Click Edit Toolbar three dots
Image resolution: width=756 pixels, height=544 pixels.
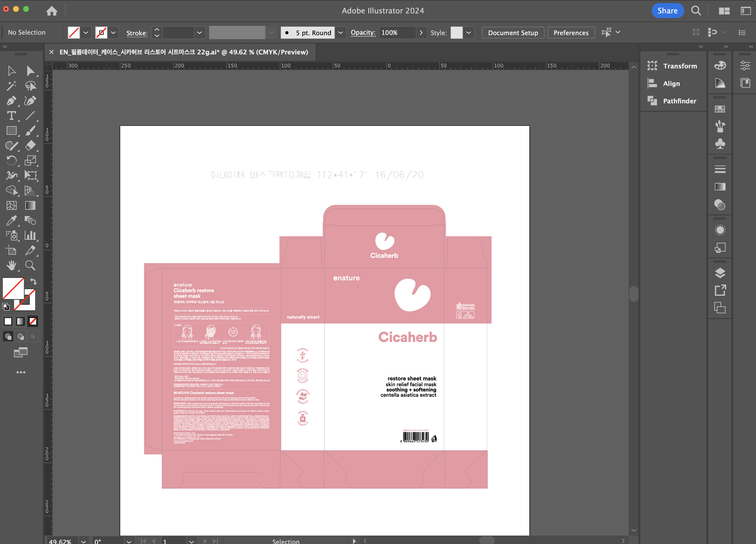pyautogui.click(x=21, y=372)
